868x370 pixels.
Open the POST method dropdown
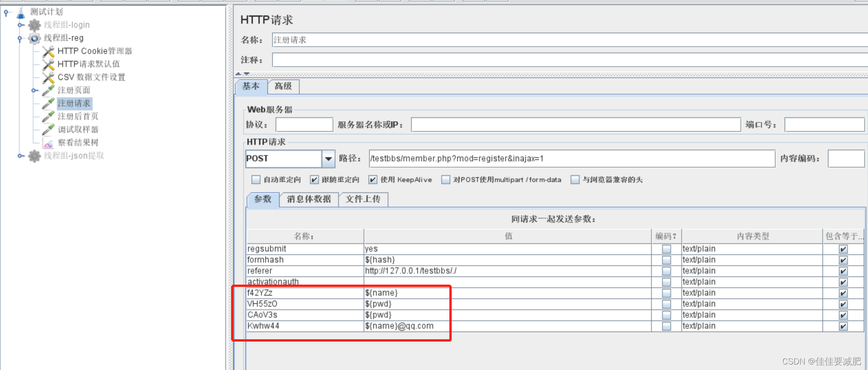pos(328,159)
